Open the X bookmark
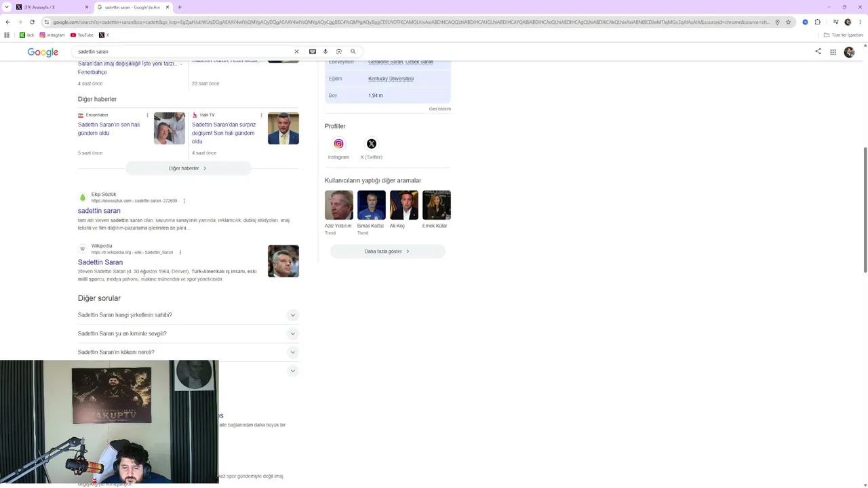Screen dimensions: 868x488 pyautogui.click(x=104, y=35)
